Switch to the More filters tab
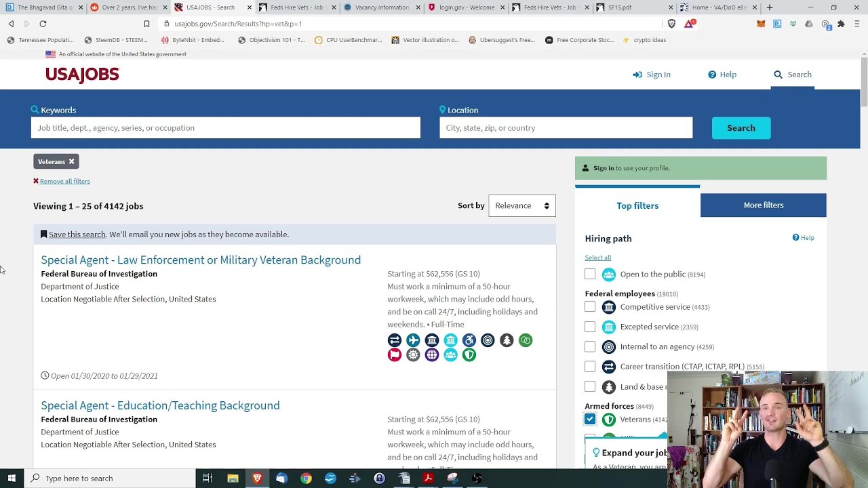Image resolution: width=868 pixels, height=488 pixels. click(x=764, y=205)
